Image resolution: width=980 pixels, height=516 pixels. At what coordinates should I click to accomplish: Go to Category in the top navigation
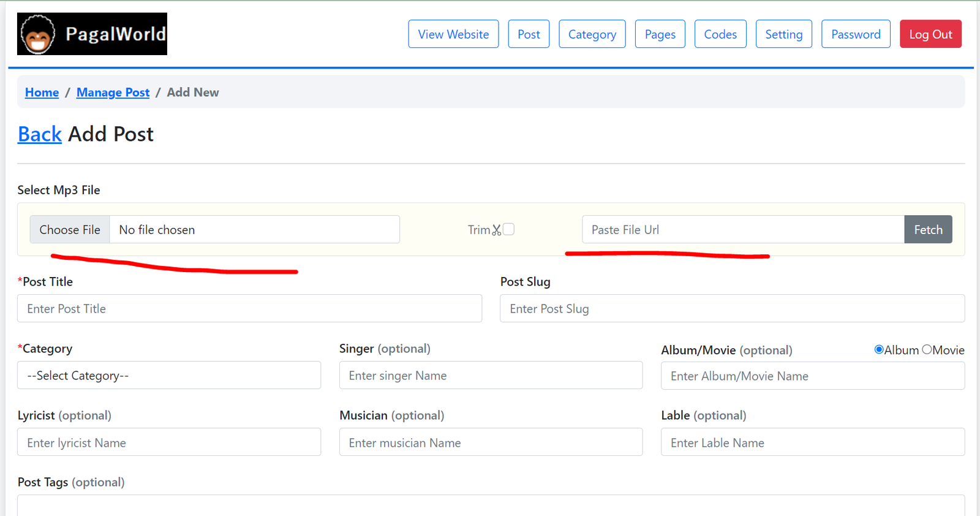(x=592, y=34)
